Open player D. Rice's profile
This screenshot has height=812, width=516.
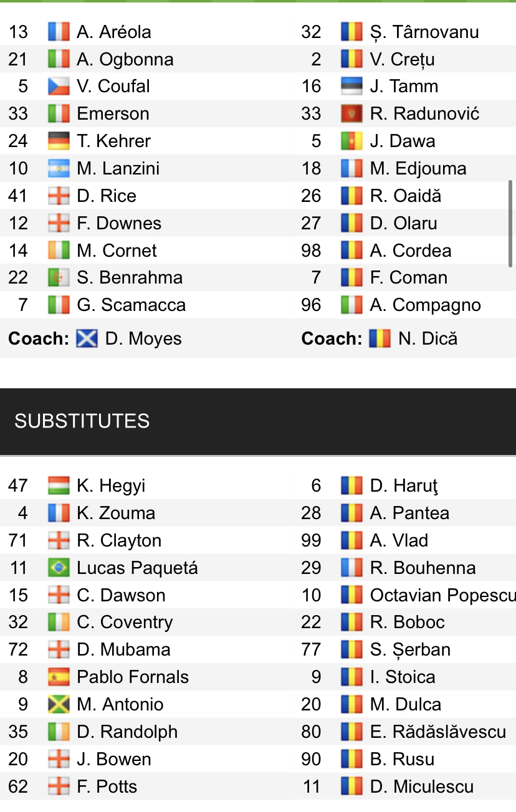[x=107, y=196]
